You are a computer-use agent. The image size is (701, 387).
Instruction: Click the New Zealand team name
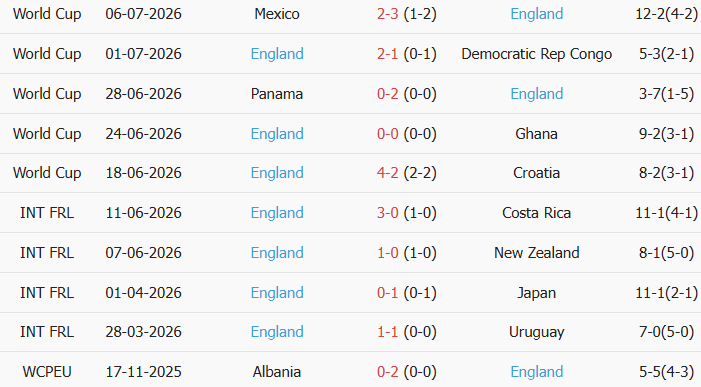click(536, 252)
